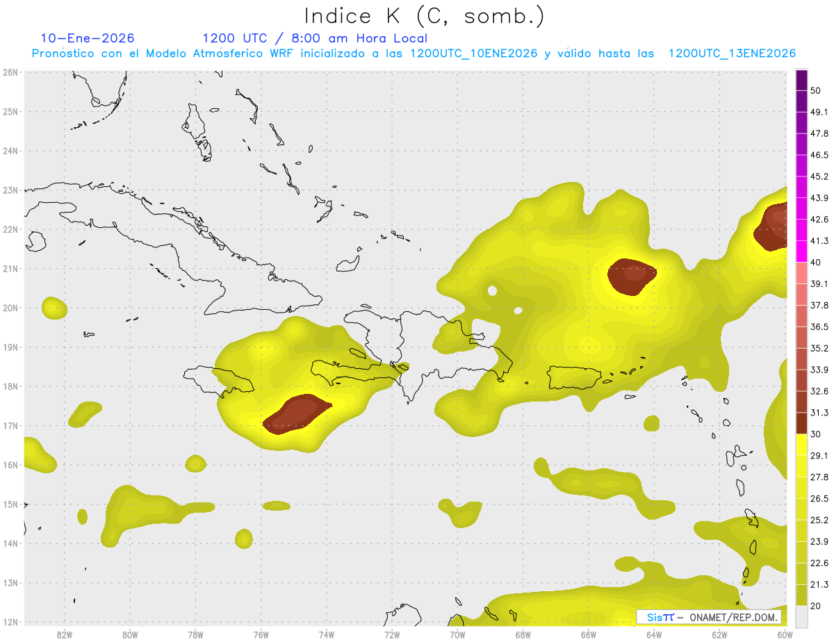Click the colorbar label "23.9"

click(819, 541)
